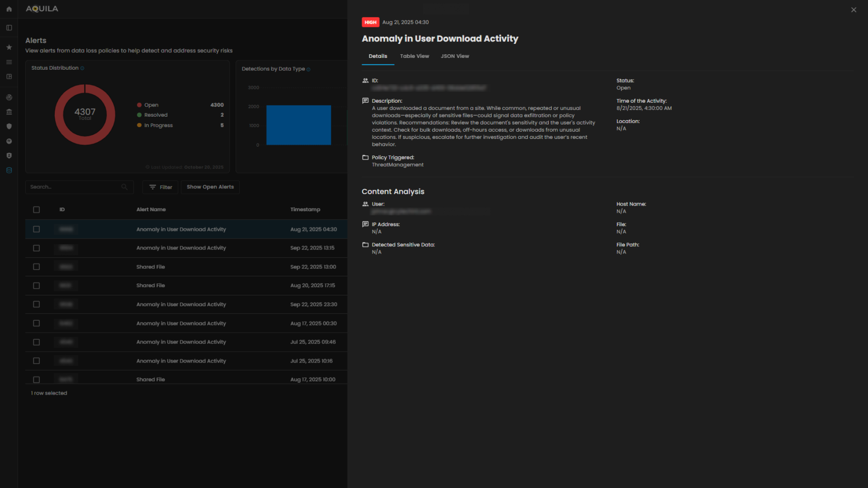Open the radar icon in the left sidebar
The height and width of the screenshot is (488, 868).
(x=9, y=97)
